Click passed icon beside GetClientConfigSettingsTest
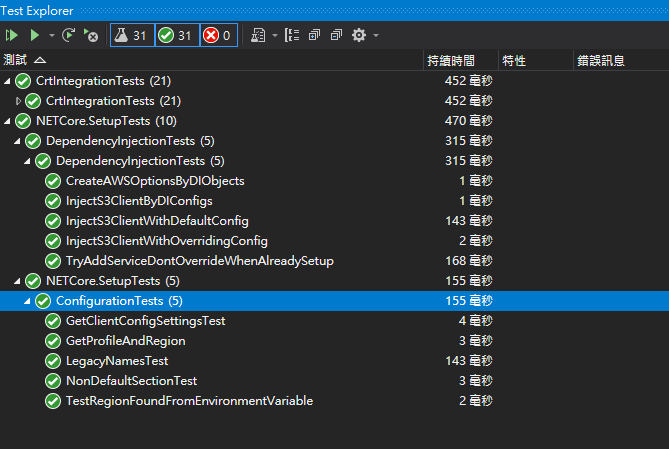Viewport: 669px width, 449px height. (x=53, y=321)
